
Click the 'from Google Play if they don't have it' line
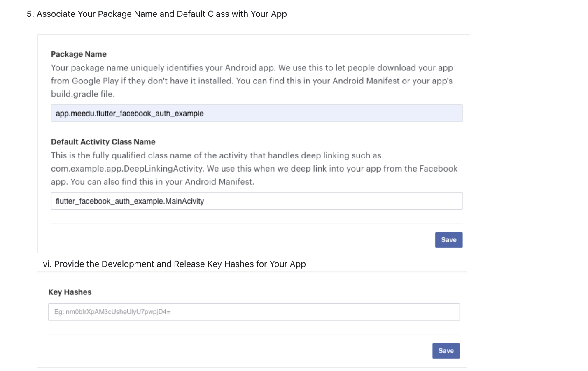tap(252, 81)
